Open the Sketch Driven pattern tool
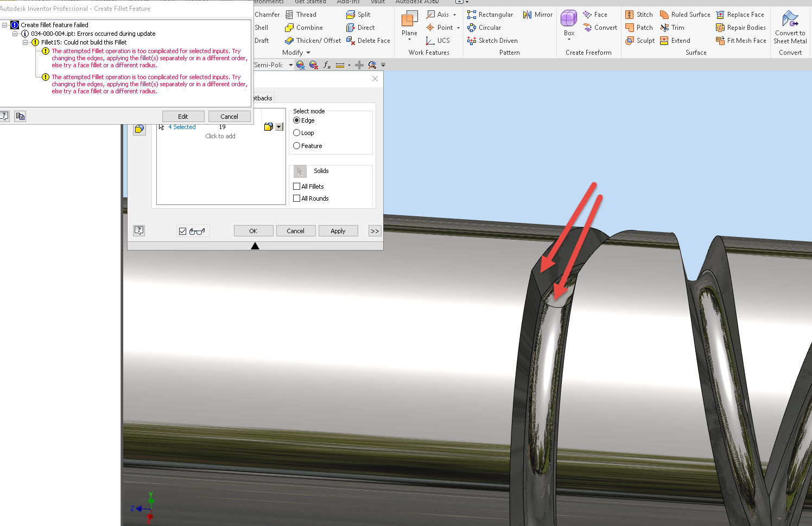The width and height of the screenshot is (812, 526). click(x=492, y=41)
